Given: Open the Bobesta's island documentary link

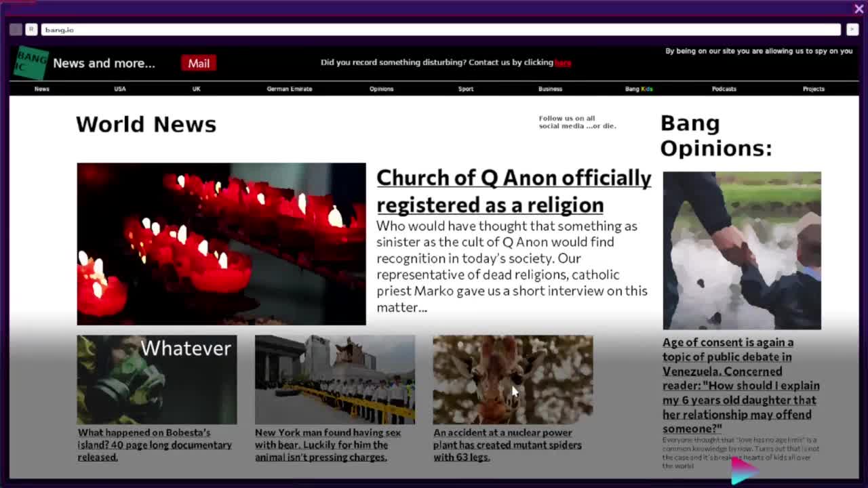Looking at the screenshot, I should 155,445.
